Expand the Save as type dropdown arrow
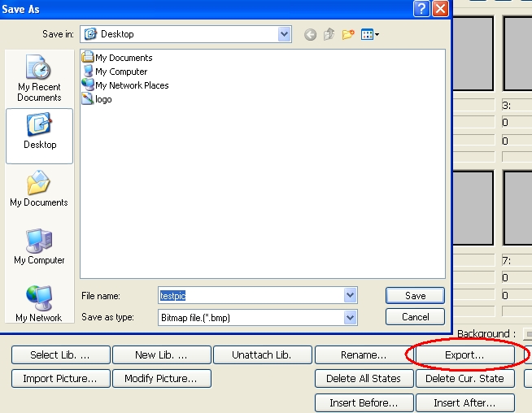Screen dimensions: 532x413 (x=350, y=317)
